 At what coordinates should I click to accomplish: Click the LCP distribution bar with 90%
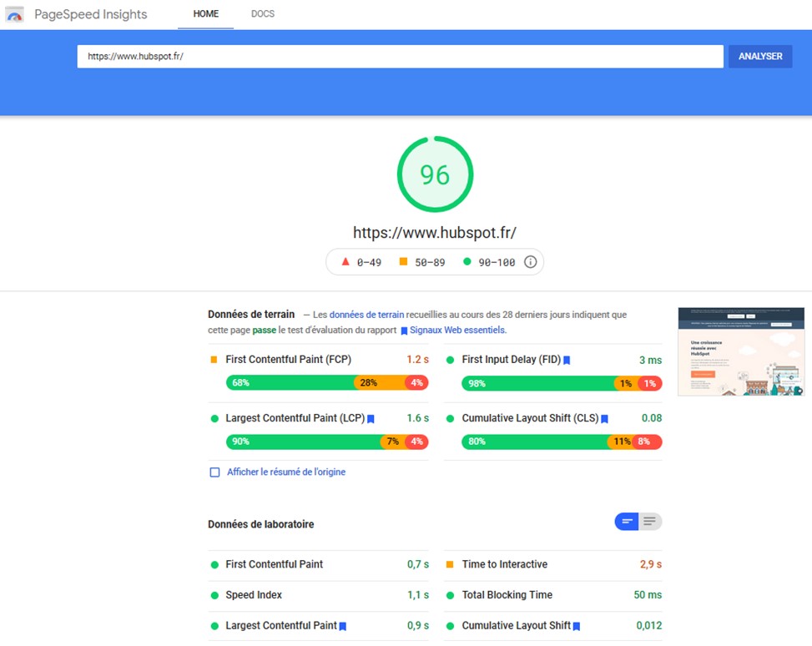click(x=327, y=442)
